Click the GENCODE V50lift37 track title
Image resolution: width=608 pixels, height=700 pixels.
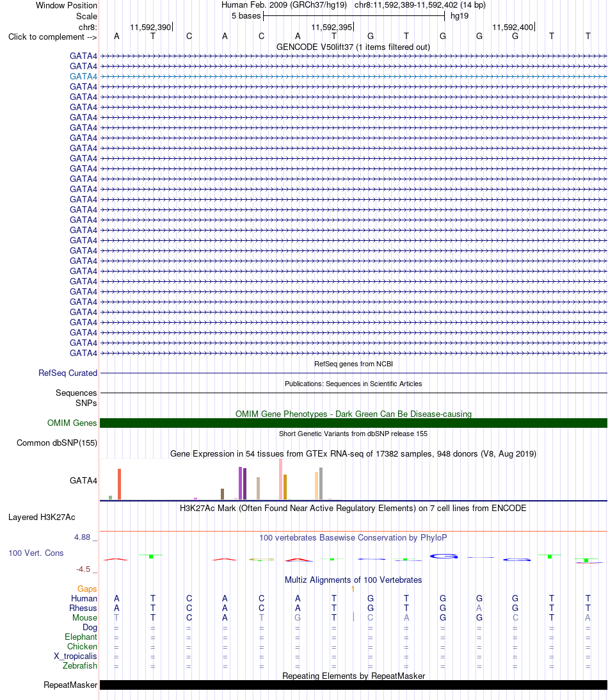(x=353, y=47)
